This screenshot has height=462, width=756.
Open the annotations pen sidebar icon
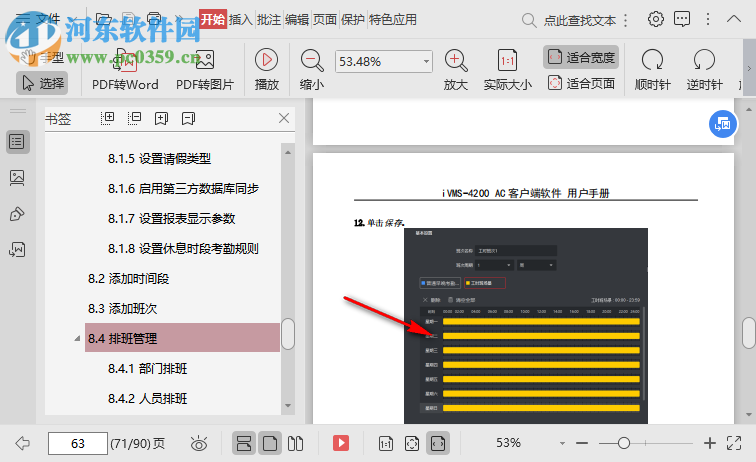[17, 214]
